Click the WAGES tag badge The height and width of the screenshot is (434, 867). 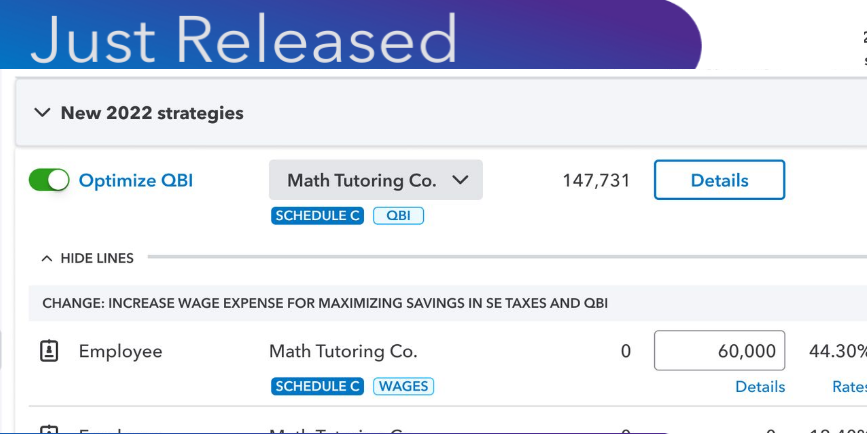[x=404, y=386]
